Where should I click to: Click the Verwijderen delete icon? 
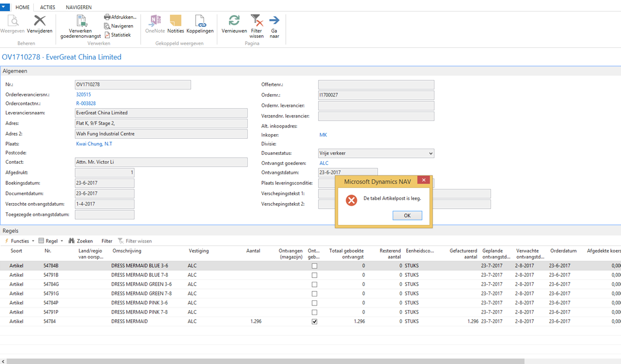point(40,21)
